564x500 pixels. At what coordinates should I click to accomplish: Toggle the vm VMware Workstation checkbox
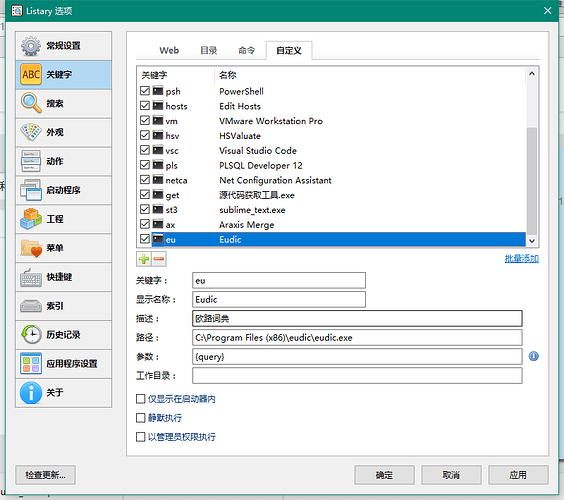click(145, 120)
